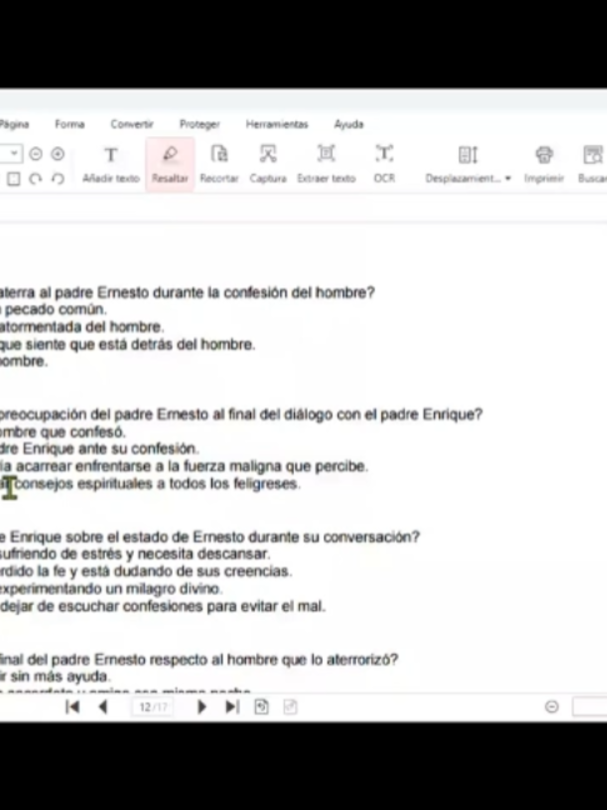Click the greyed page view icon in bottom bar
This screenshot has height=810, width=607.
tap(290, 707)
